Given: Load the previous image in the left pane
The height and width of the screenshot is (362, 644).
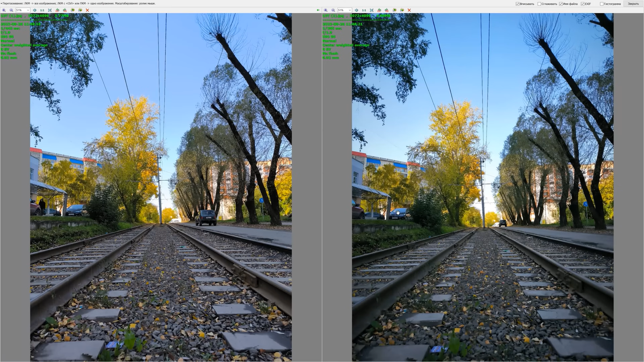Looking at the screenshot, I should [72, 10].
